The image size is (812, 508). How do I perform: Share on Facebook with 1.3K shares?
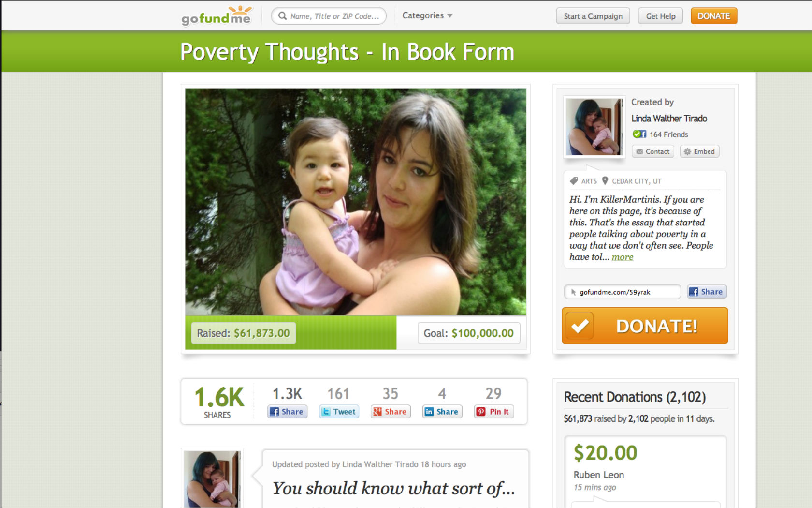click(x=287, y=412)
